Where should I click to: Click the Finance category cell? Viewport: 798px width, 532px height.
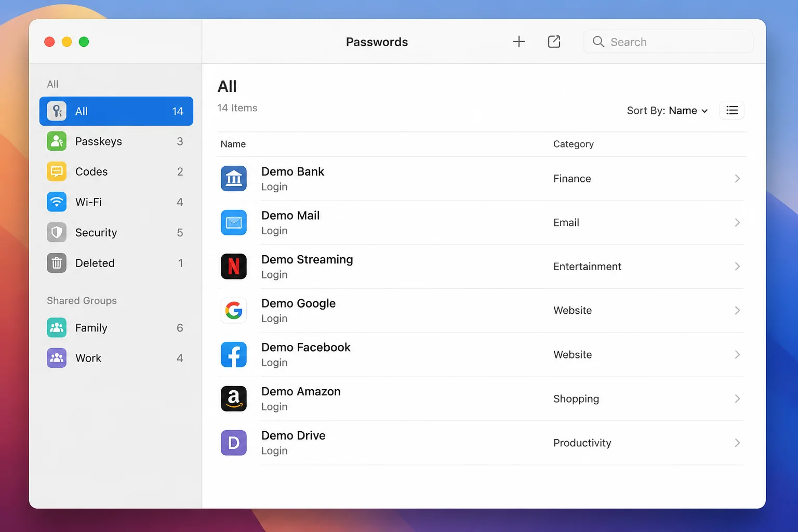click(572, 179)
